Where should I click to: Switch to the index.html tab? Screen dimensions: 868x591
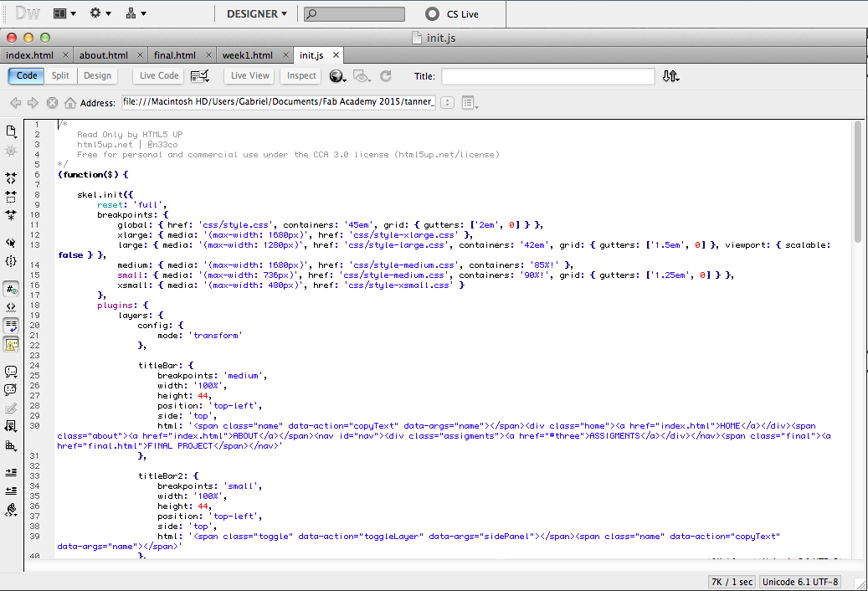29,55
